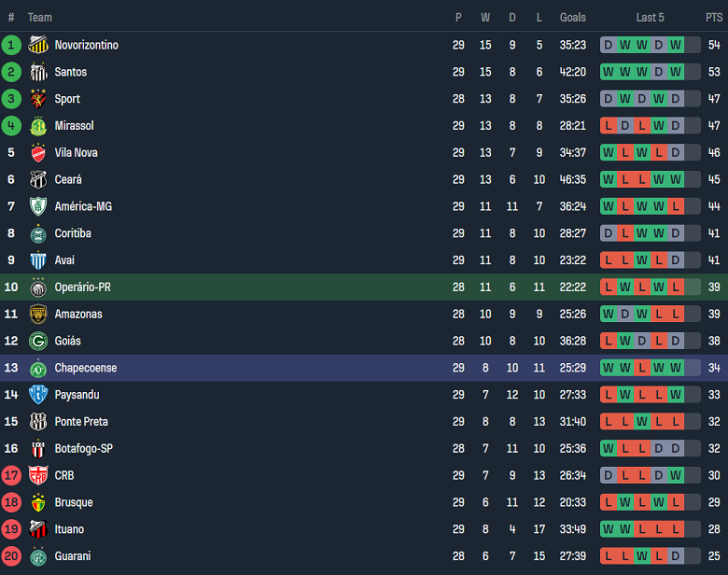Image resolution: width=728 pixels, height=575 pixels.
Task: Click the Ituano team badge
Action: 38,529
